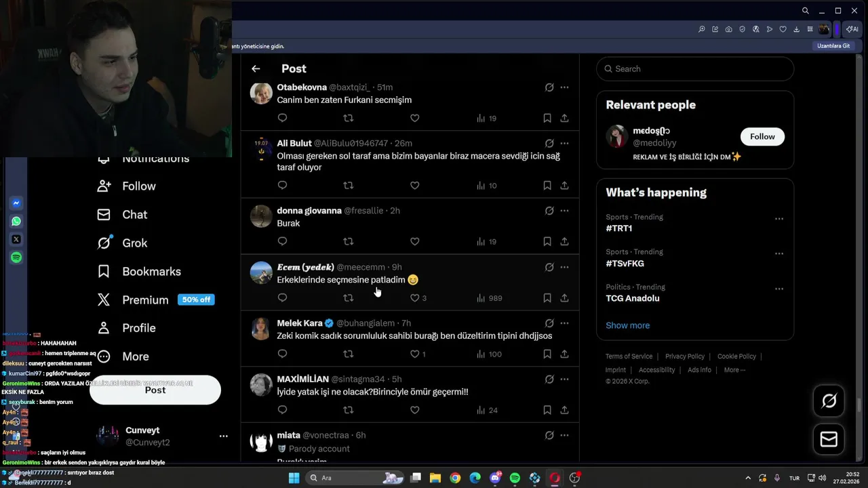Image resolution: width=868 pixels, height=488 pixels.
Task: View analytics for Melek Kara's comment
Action: [x=489, y=354]
